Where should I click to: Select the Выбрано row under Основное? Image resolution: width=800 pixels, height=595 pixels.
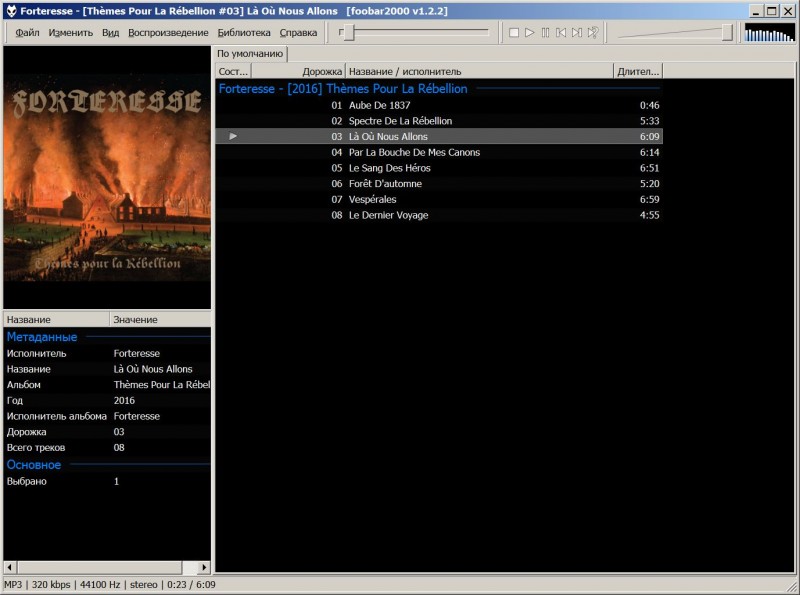[x=107, y=481]
